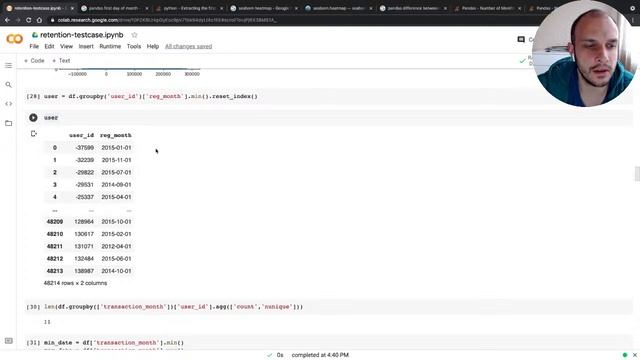The image size is (640, 360).
Task: Open the Insert menu
Action: (x=86, y=47)
